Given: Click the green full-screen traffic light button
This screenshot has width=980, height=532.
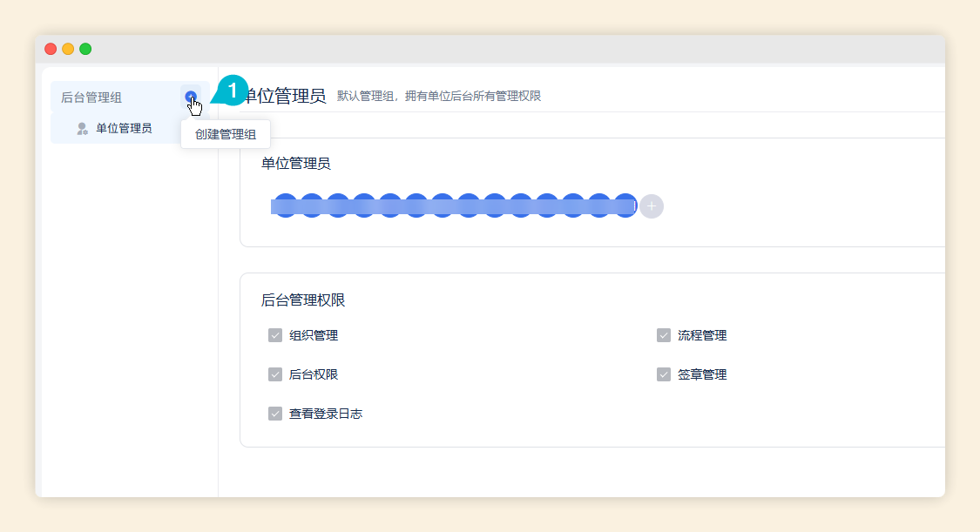Looking at the screenshot, I should click(84, 49).
